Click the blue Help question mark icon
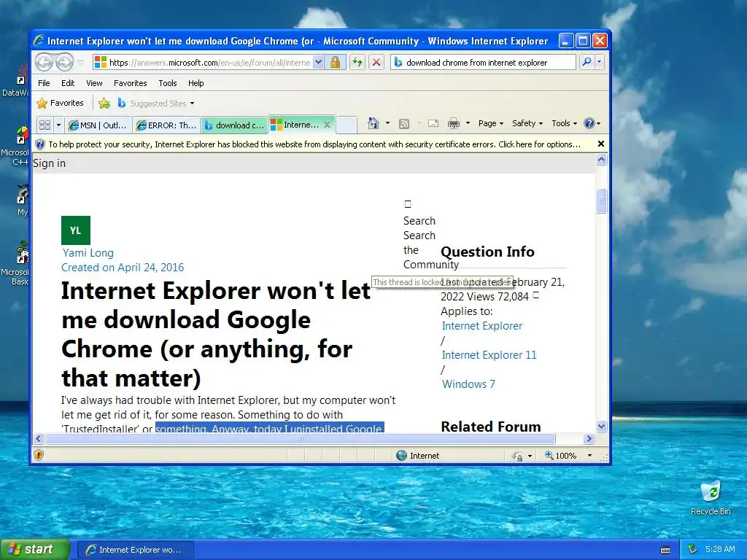The height and width of the screenshot is (560, 747). point(589,123)
